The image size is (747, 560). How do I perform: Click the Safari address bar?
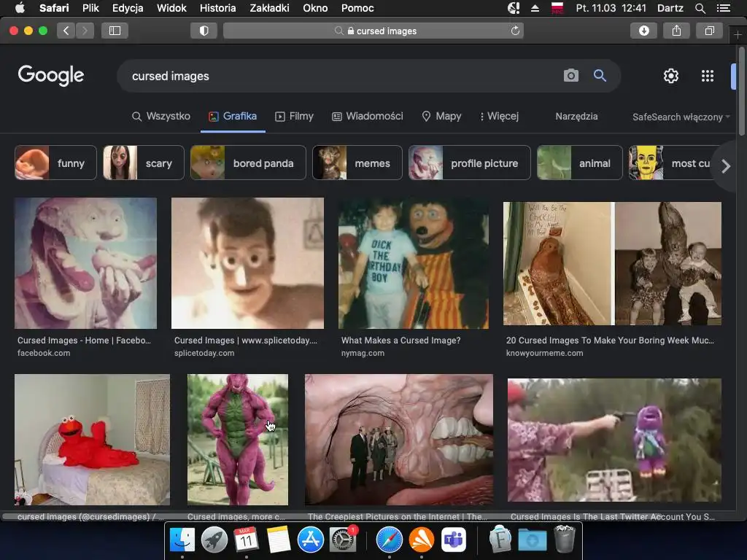click(x=373, y=31)
